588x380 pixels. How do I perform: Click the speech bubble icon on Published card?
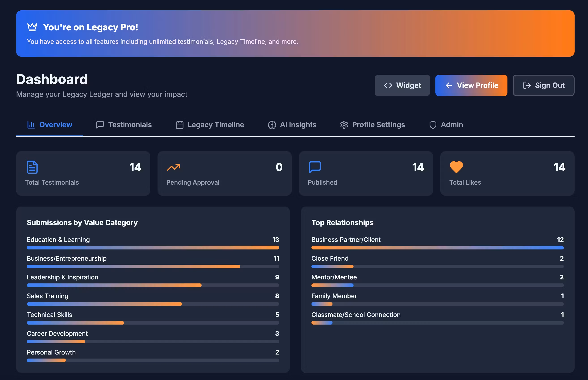click(315, 167)
